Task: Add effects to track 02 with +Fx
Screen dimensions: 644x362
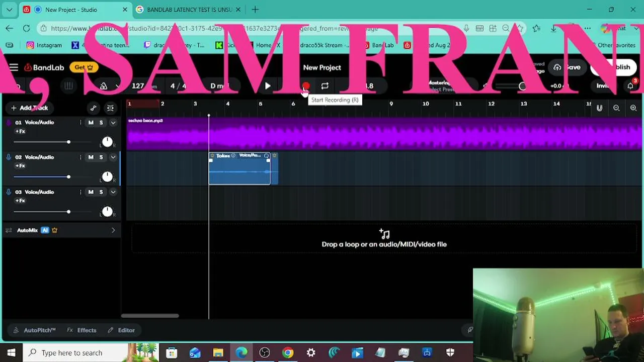Action: [20, 166]
